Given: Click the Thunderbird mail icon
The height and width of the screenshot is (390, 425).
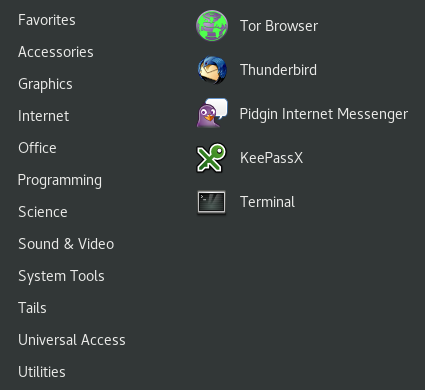Looking at the screenshot, I should coord(212,70).
